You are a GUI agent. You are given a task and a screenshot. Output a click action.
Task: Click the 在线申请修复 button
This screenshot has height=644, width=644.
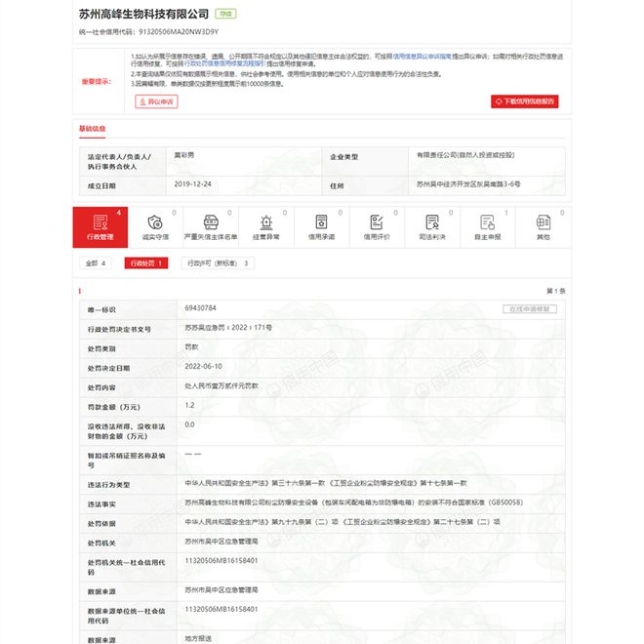530,309
